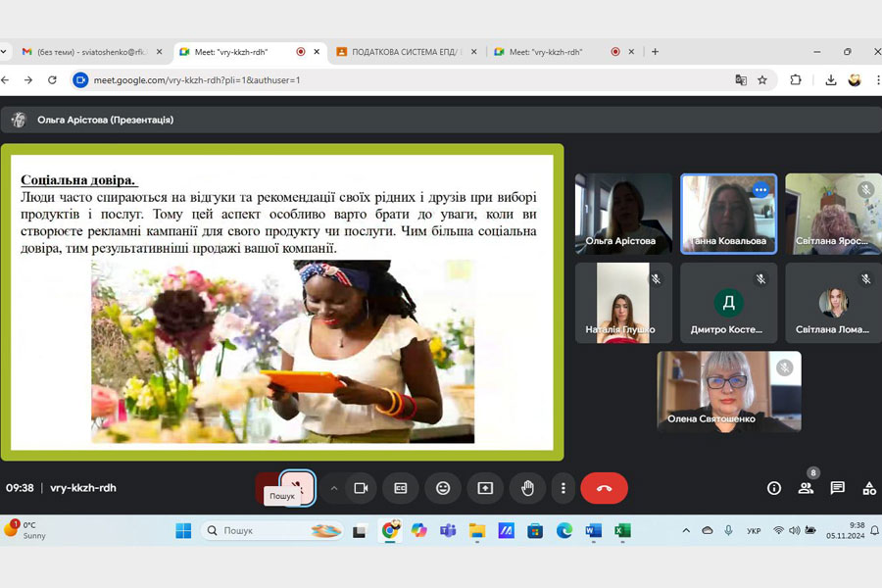Click the present screen button

[485, 488]
